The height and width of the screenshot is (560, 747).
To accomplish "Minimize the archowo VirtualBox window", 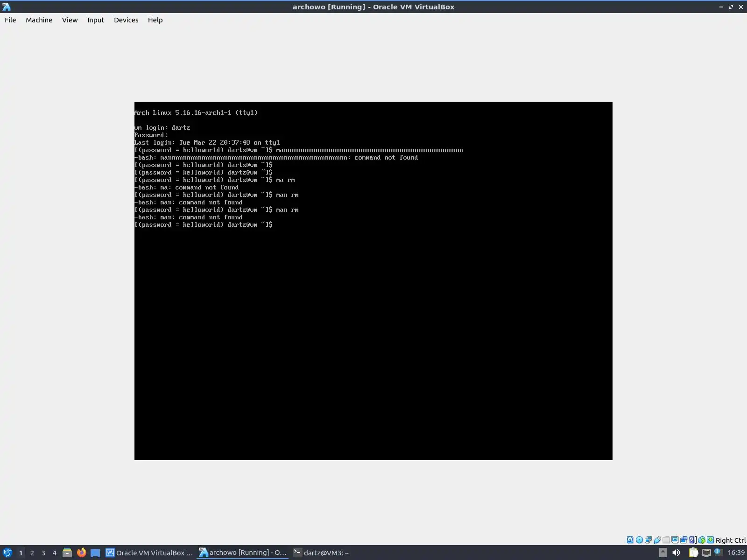I will (x=721, y=7).
